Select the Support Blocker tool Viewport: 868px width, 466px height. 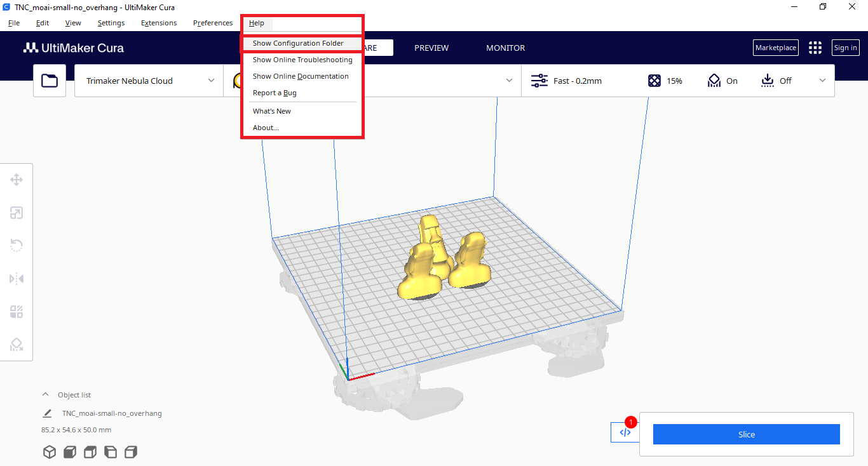(x=17, y=345)
